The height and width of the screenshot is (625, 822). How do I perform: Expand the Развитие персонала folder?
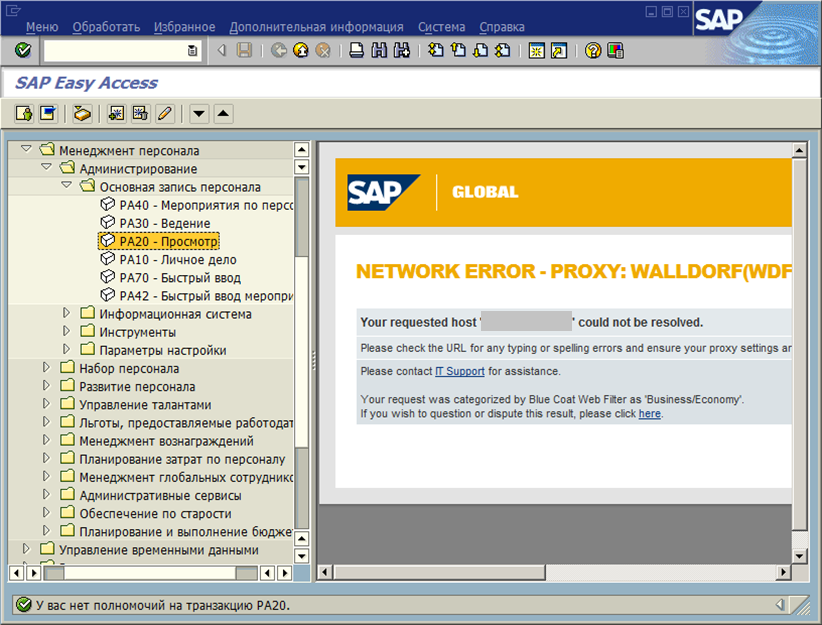click(x=46, y=385)
